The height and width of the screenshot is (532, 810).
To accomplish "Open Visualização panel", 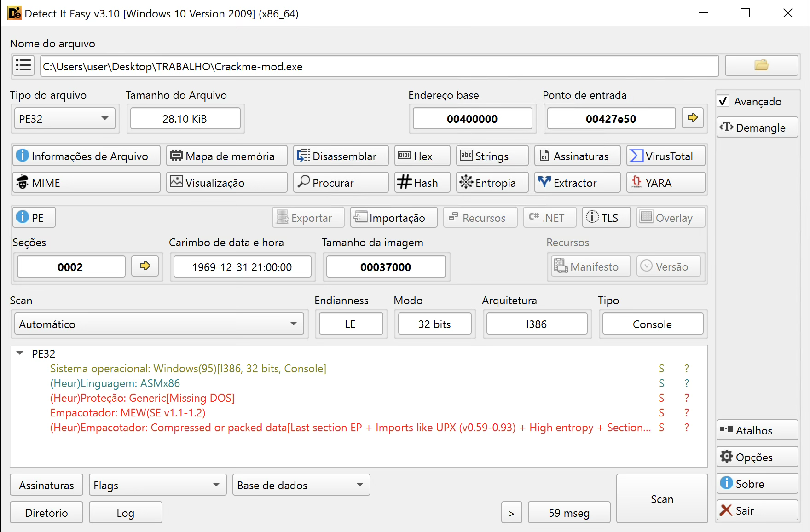I will click(227, 183).
